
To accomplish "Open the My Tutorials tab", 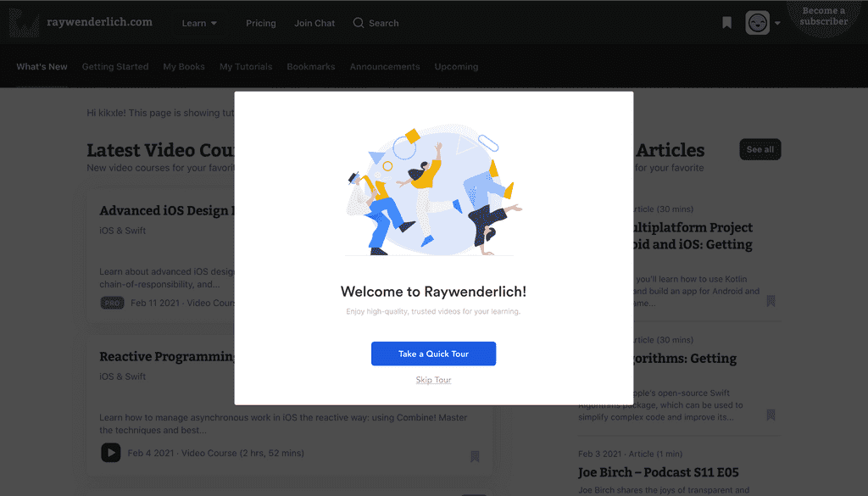I will coord(246,66).
